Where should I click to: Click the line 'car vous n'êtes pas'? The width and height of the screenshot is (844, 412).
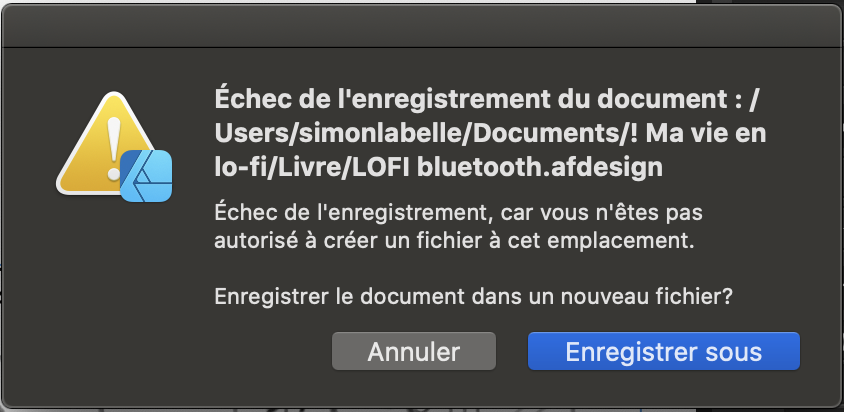point(601,213)
